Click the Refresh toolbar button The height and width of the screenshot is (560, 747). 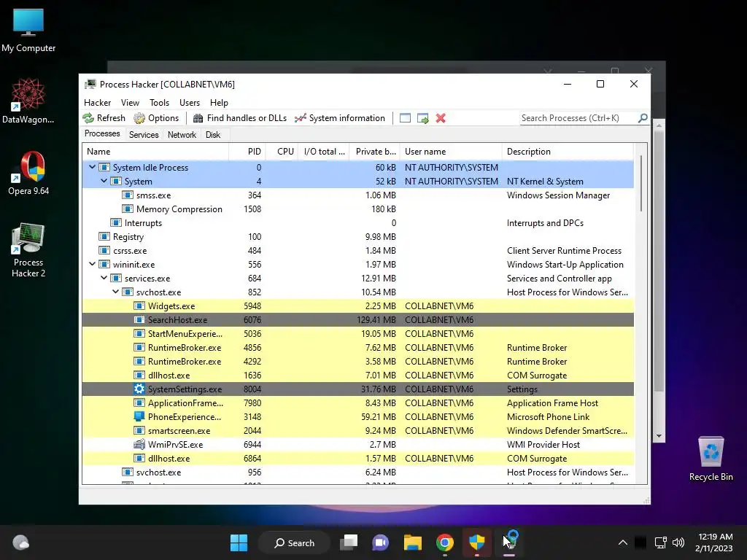(104, 118)
